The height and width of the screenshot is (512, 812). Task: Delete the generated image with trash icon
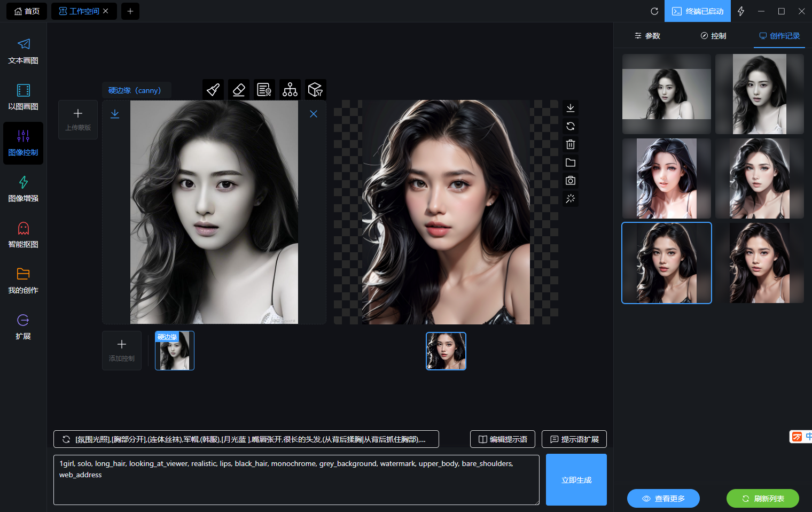coord(571,144)
